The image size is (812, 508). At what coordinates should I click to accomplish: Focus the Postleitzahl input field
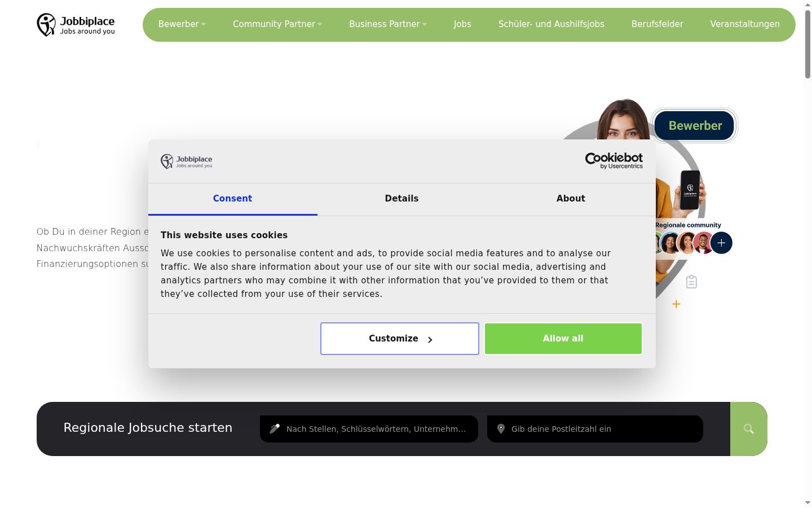pyautogui.click(x=595, y=429)
